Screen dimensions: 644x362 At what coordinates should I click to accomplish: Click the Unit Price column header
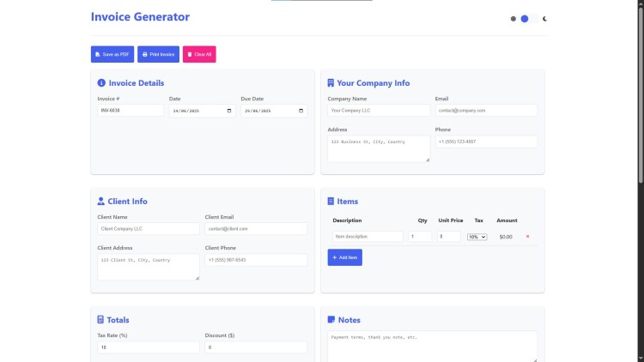coord(451,220)
